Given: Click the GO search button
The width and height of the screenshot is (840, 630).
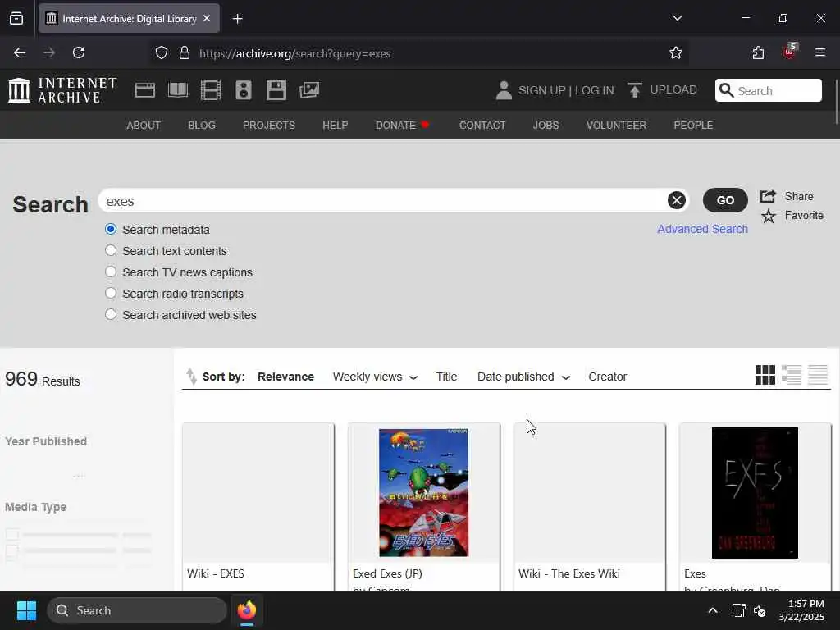Looking at the screenshot, I should tap(725, 200).
